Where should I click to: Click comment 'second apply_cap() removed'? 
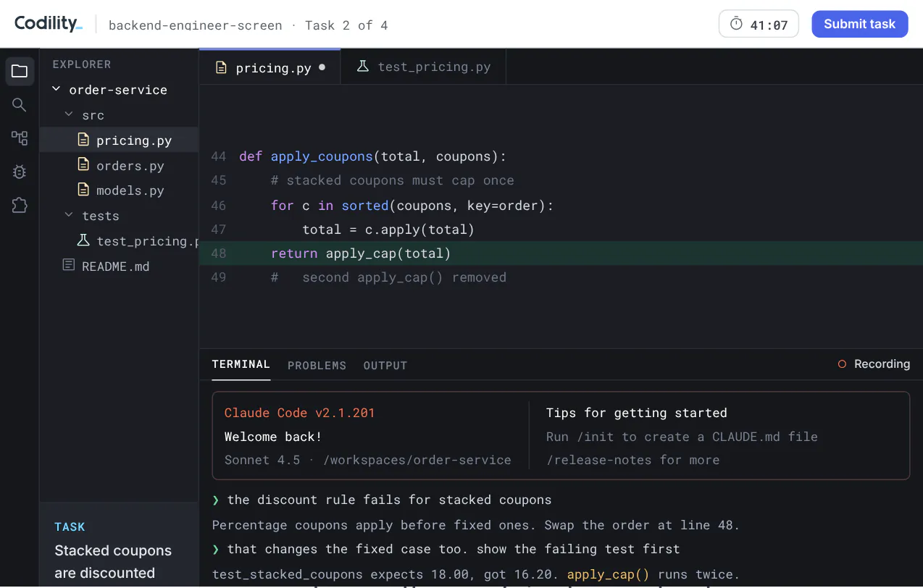(388, 277)
